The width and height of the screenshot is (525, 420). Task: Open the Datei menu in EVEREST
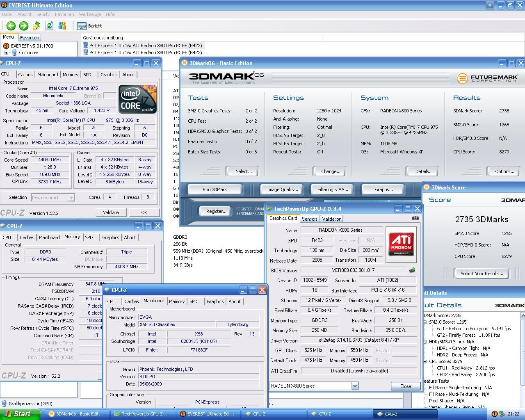click(7, 14)
